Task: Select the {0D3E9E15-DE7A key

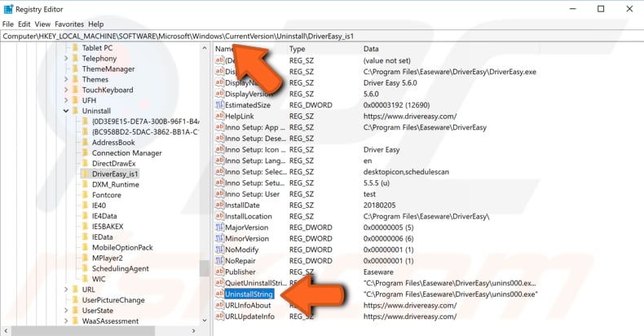Action: [x=146, y=122]
